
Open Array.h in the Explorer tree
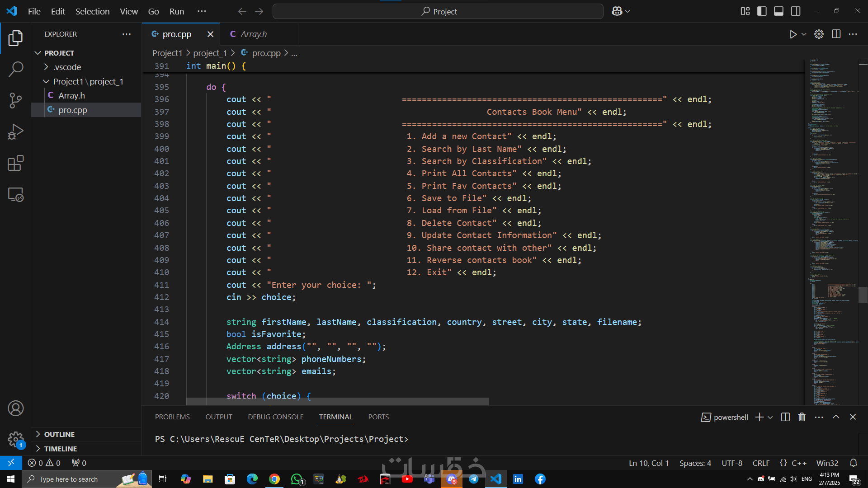(x=71, y=95)
